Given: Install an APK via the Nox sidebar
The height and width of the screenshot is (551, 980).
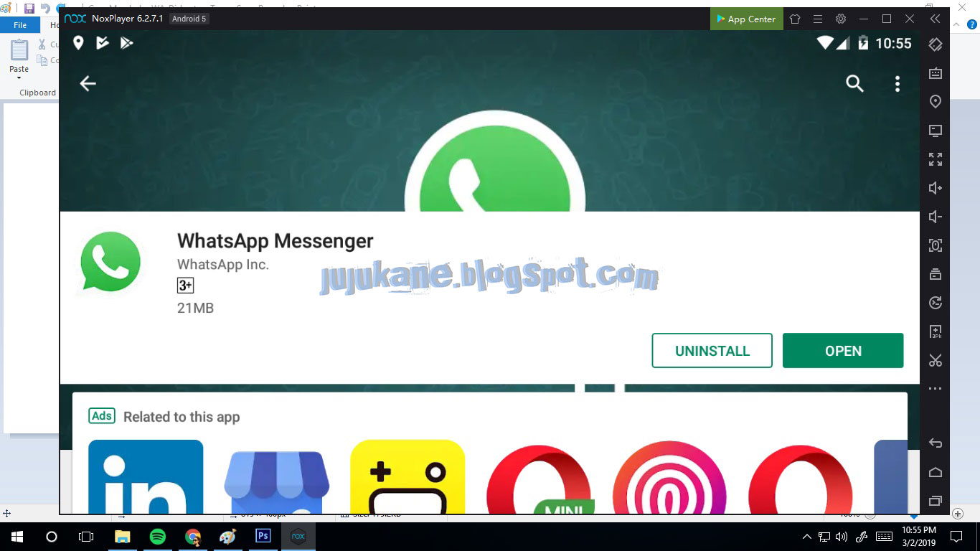Looking at the screenshot, I should click(x=936, y=331).
